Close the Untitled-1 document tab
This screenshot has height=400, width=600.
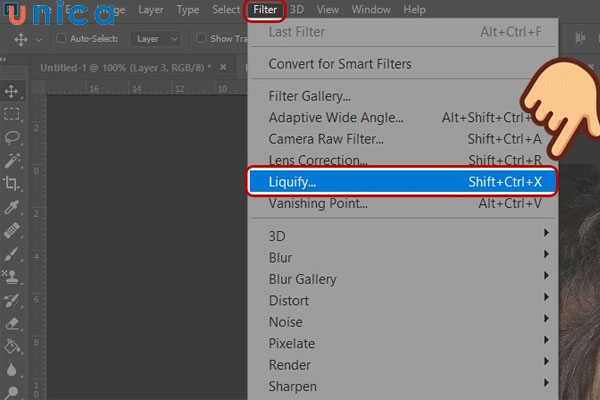[x=225, y=68]
